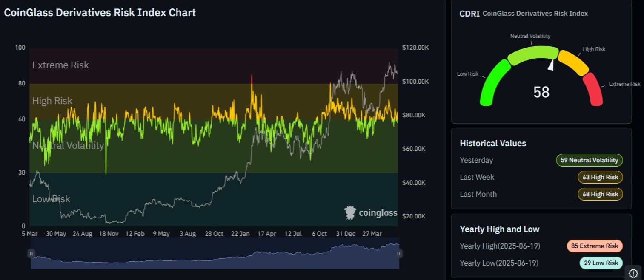Click the '$20.00K' price axis label

(414, 216)
